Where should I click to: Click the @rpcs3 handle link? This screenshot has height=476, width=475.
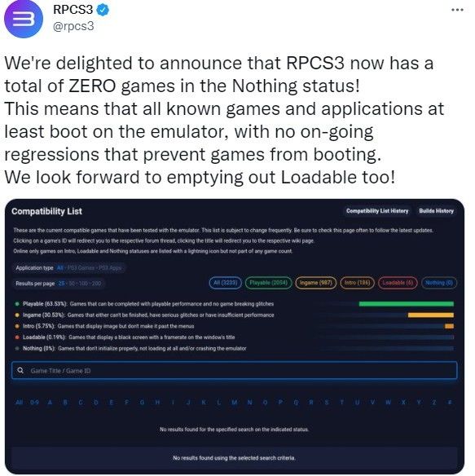73,26
